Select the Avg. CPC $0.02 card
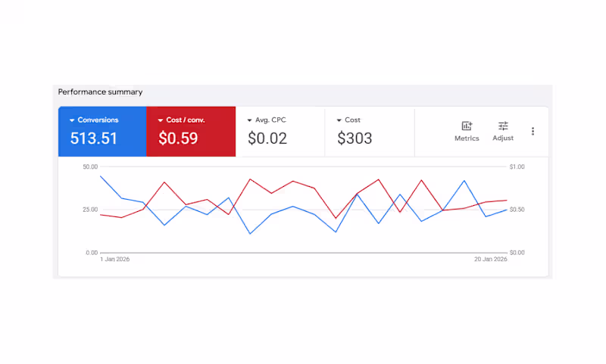 tap(280, 132)
